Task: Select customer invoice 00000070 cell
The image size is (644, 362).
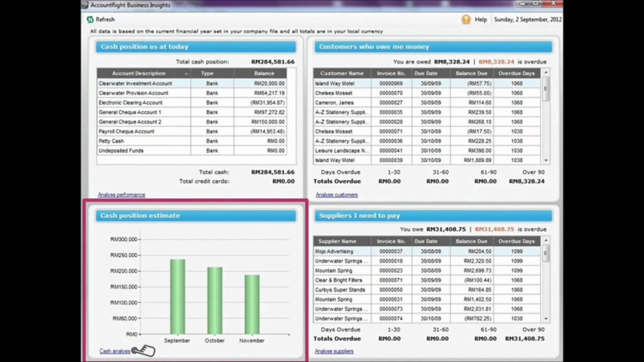Action: point(391,93)
